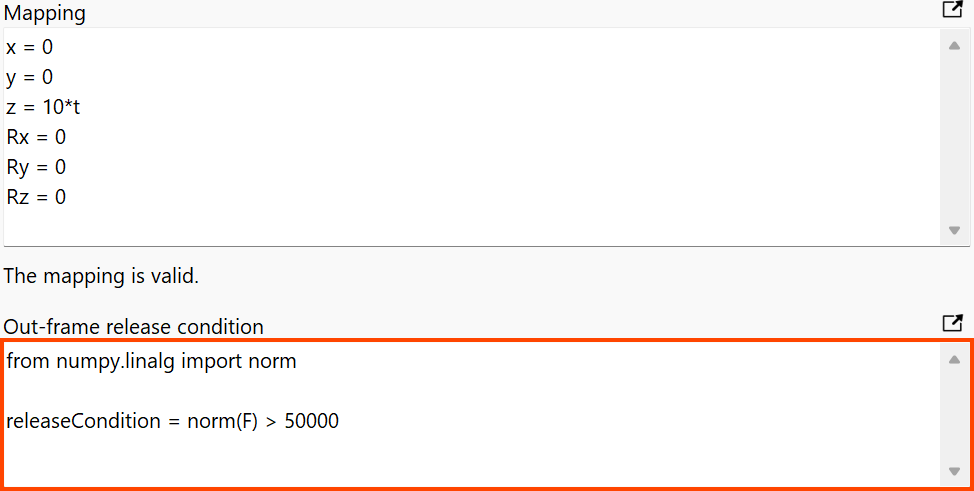Click the Mapping section label
The width and height of the screenshot is (974, 491).
point(45,13)
